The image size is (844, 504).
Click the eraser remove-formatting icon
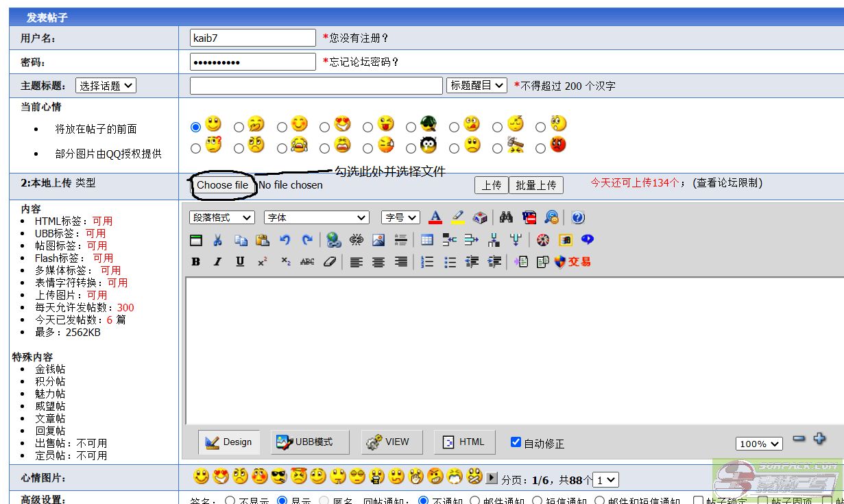pyautogui.click(x=330, y=262)
